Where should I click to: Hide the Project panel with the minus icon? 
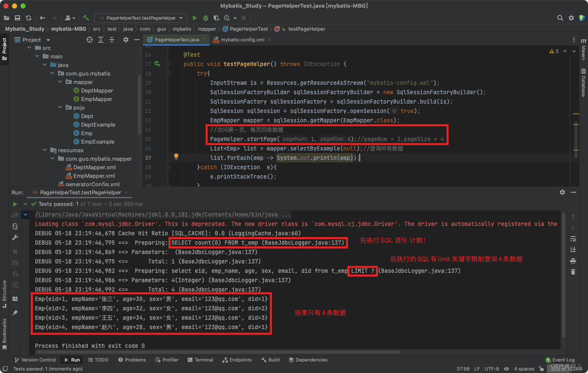tap(137, 40)
